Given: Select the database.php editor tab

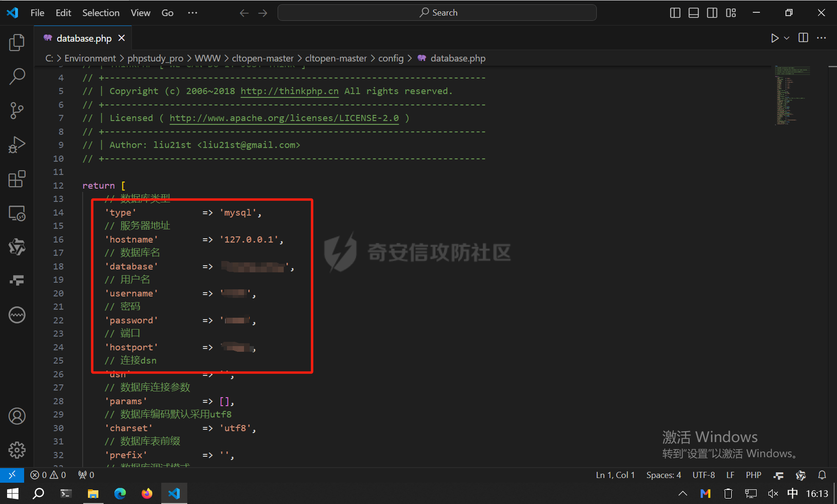Looking at the screenshot, I should coord(84,38).
